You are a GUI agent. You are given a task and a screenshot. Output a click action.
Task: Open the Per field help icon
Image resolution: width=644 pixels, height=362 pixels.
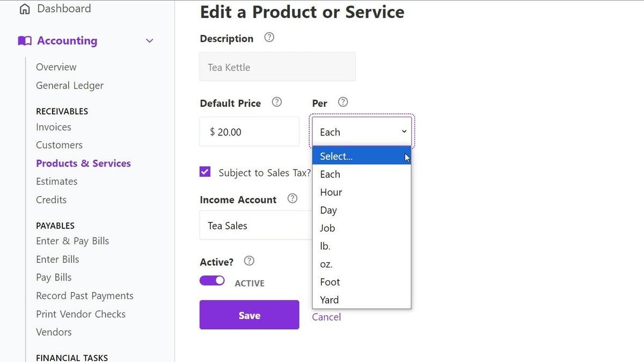point(343,102)
